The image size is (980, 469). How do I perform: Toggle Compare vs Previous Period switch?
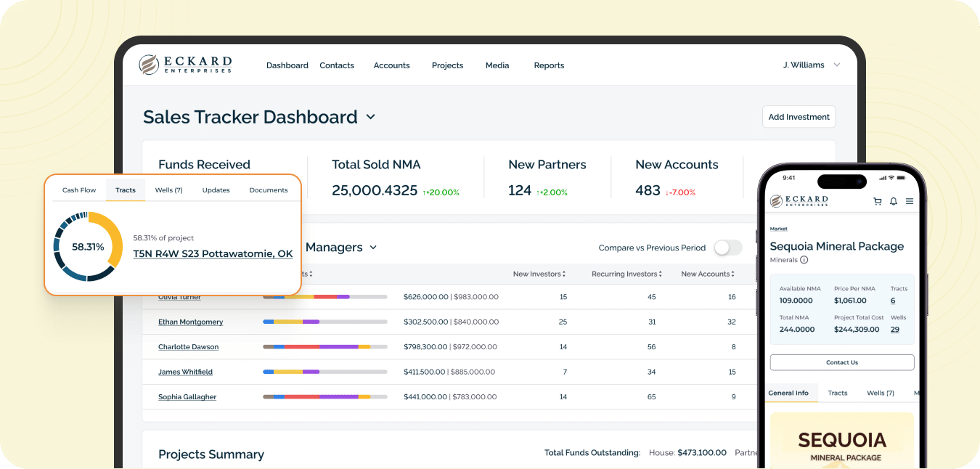[728, 248]
